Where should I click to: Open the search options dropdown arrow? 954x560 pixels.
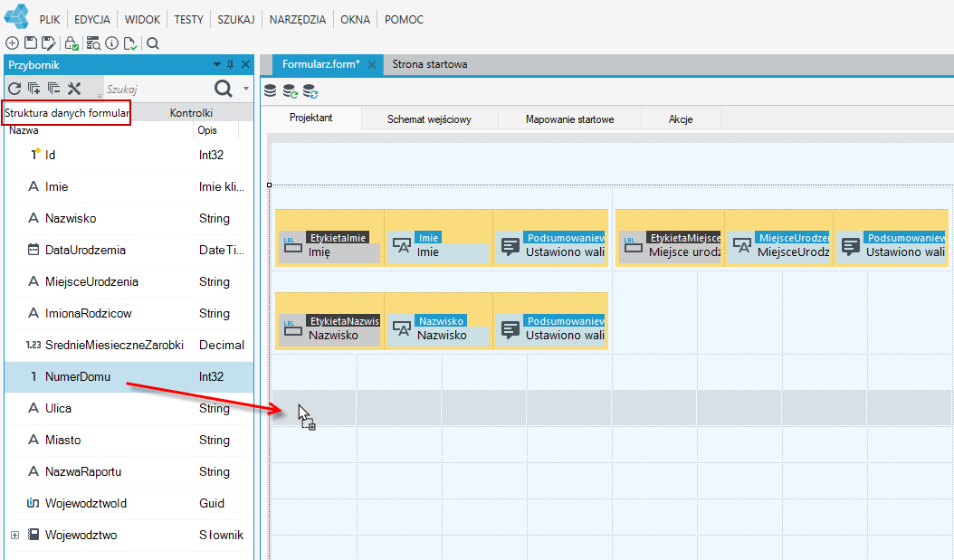click(x=246, y=89)
